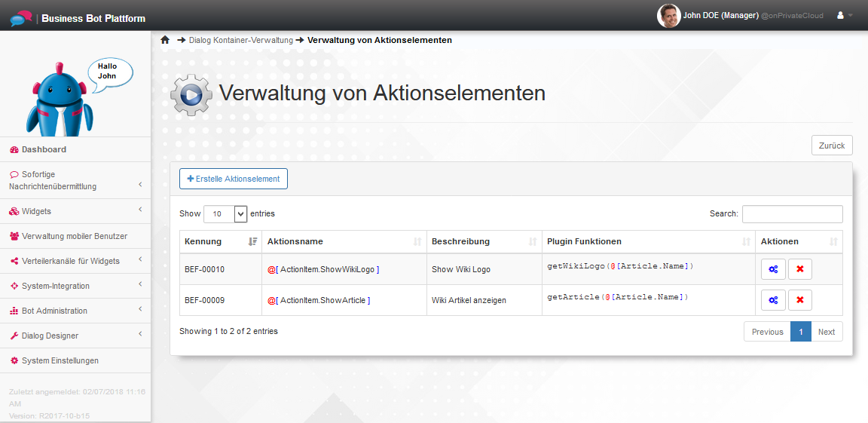The height and width of the screenshot is (423, 868).
Task: Sort table by Aktionsname column
Action: pos(344,241)
